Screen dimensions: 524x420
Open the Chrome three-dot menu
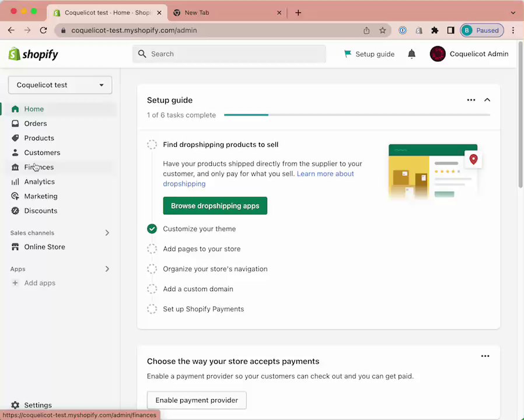[x=513, y=30]
